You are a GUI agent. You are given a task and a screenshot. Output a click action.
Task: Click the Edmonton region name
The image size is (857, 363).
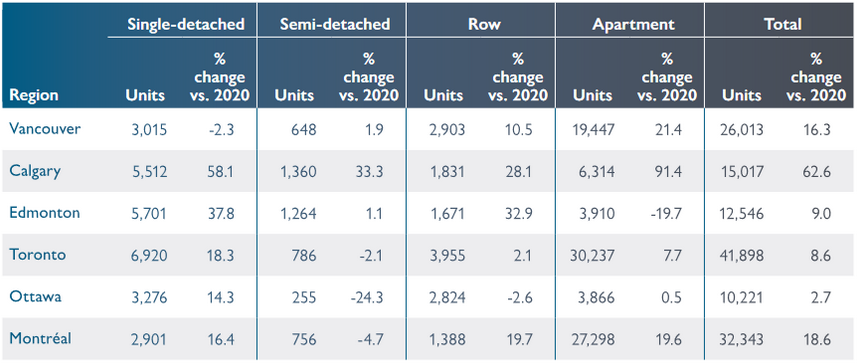tap(44, 213)
